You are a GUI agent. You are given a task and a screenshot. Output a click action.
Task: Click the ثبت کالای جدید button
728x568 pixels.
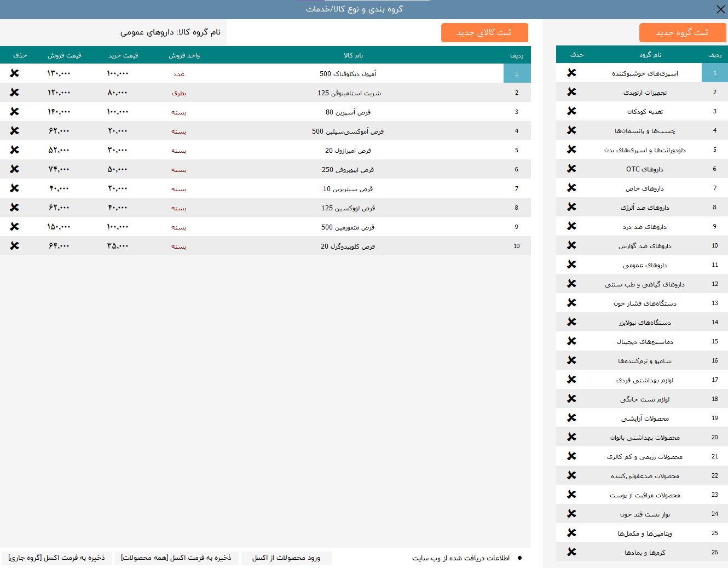pyautogui.click(x=484, y=33)
